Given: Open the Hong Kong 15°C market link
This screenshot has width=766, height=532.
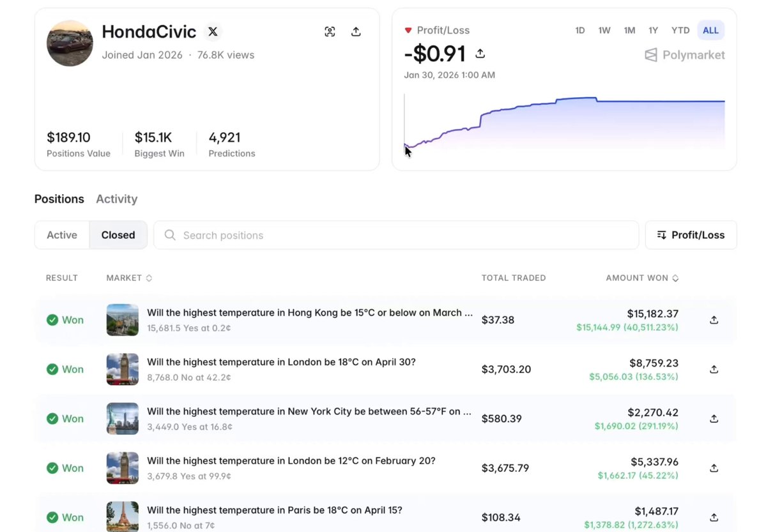Looking at the screenshot, I should tap(310, 313).
